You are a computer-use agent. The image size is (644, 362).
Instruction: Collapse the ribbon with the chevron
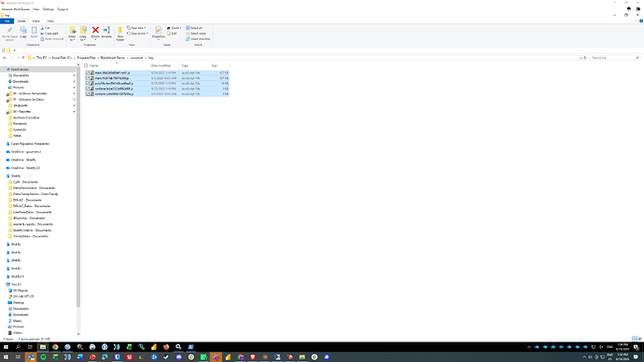click(x=636, y=21)
